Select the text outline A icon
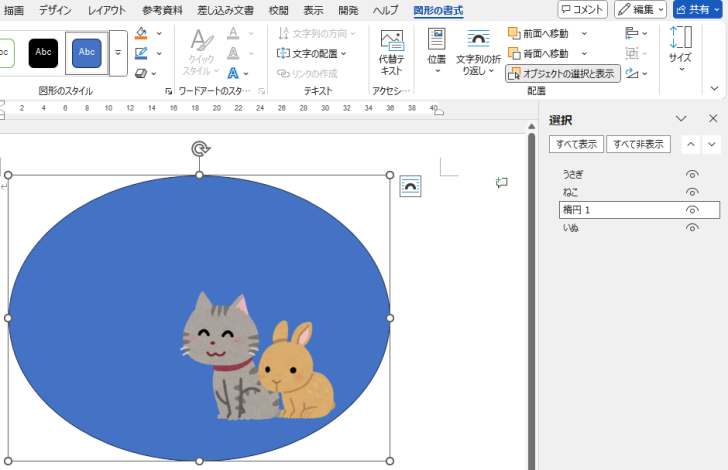 pyautogui.click(x=233, y=53)
